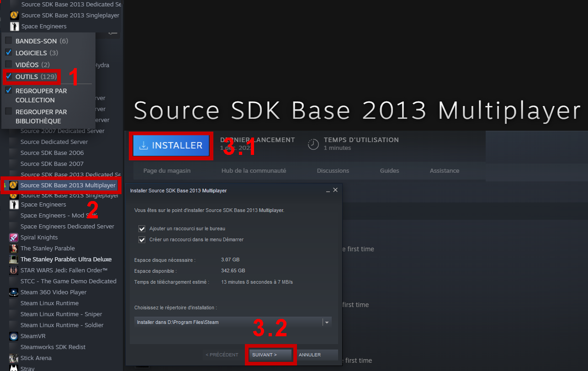588x371 pixels.
Task: Uncheck 'Ajouter un raccourci sur le bureau'
Action: (x=142, y=228)
